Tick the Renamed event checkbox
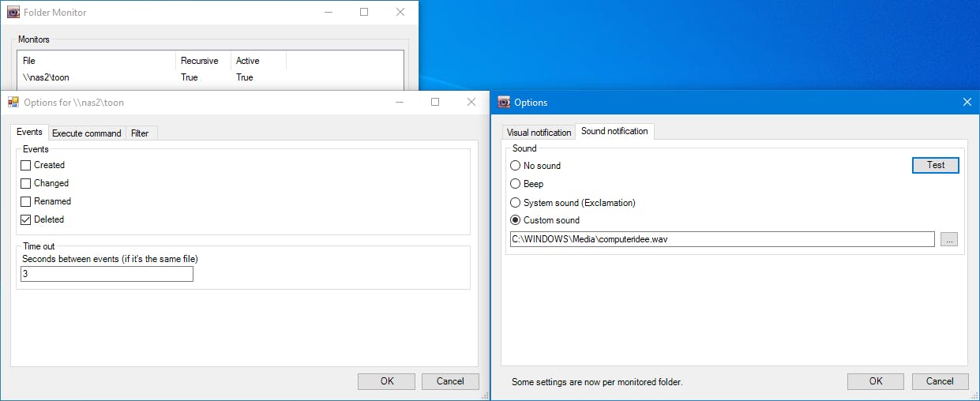The height and width of the screenshot is (401, 980). tap(26, 201)
